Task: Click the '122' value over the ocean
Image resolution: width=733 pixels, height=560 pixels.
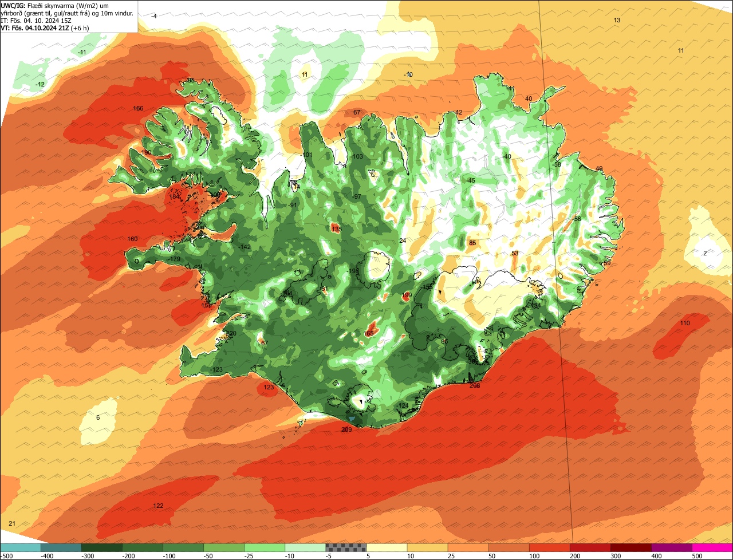Action: point(158,506)
